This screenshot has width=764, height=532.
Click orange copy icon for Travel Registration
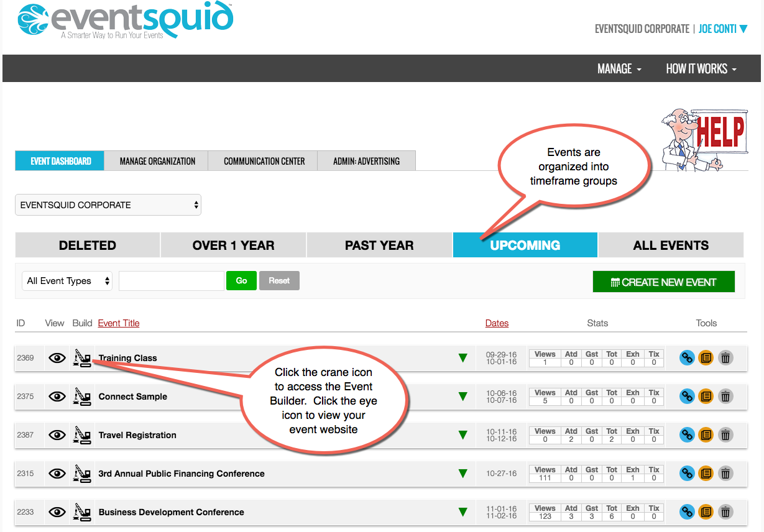point(706,435)
